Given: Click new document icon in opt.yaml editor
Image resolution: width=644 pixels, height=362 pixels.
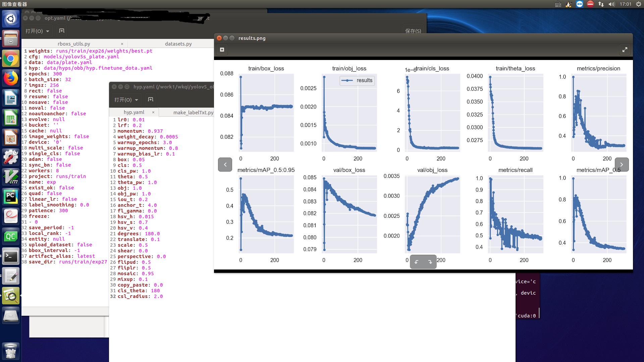Looking at the screenshot, I should point(62,31).
